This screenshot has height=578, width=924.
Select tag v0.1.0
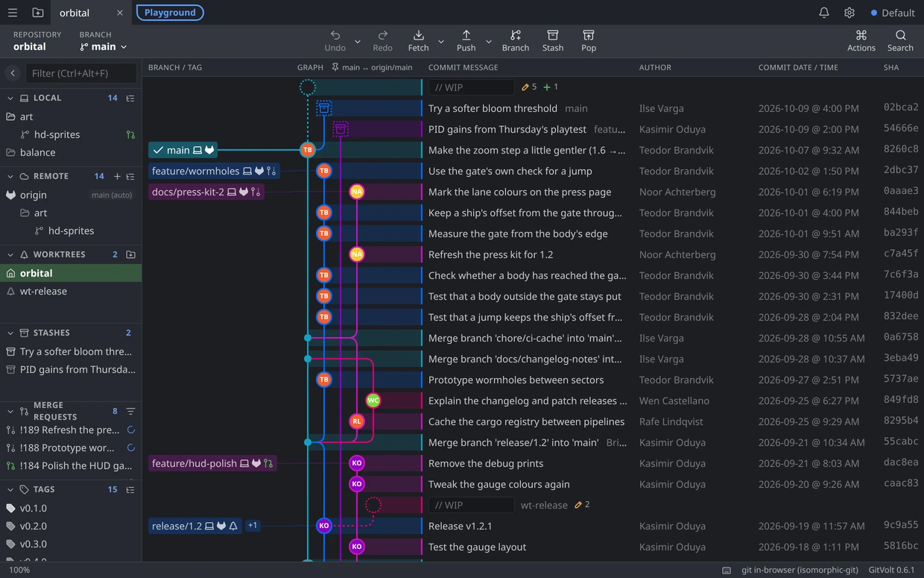(71, 508)
